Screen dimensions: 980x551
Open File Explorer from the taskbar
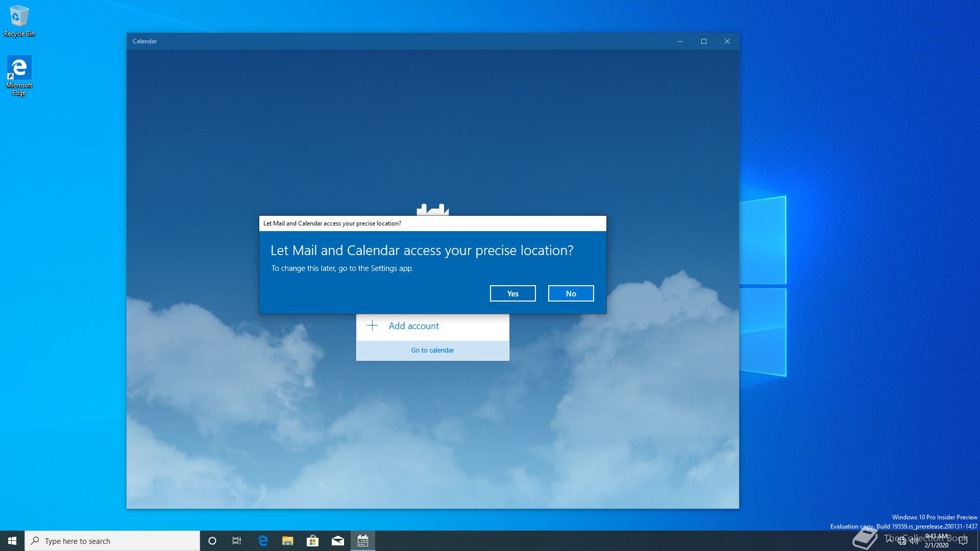[x=288, y=541]
